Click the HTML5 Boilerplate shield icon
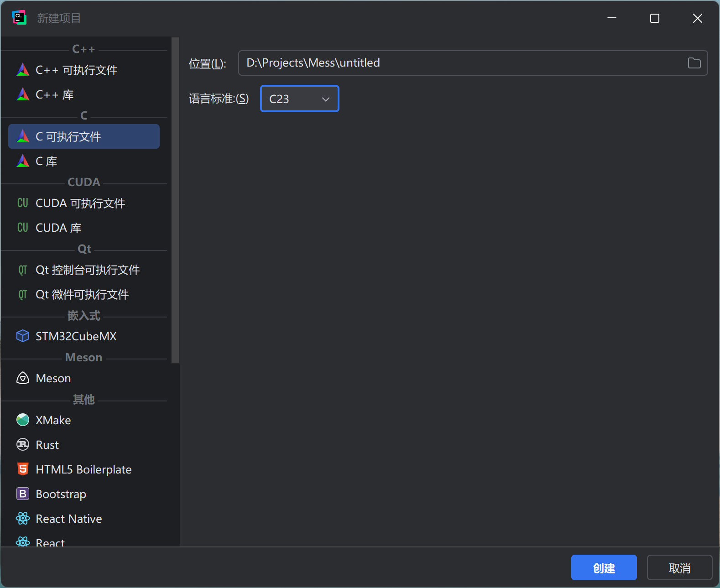Screen dimensions: 720x588 23,469
